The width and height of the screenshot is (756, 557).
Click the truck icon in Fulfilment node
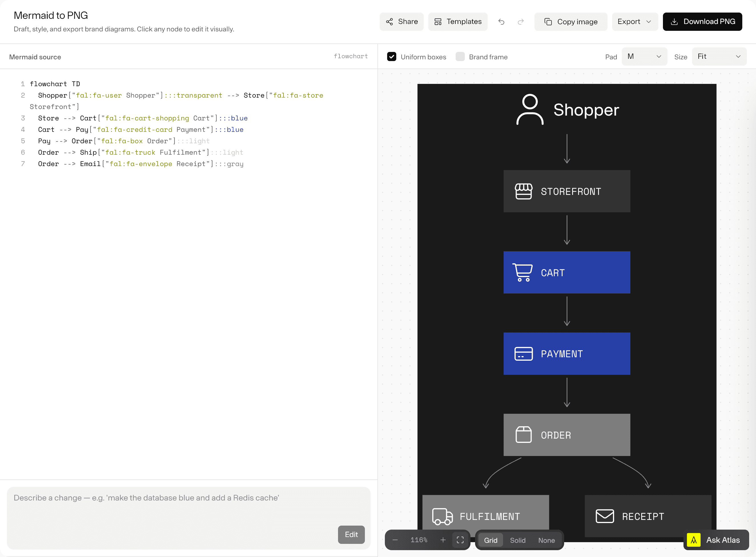click(442, 516)
